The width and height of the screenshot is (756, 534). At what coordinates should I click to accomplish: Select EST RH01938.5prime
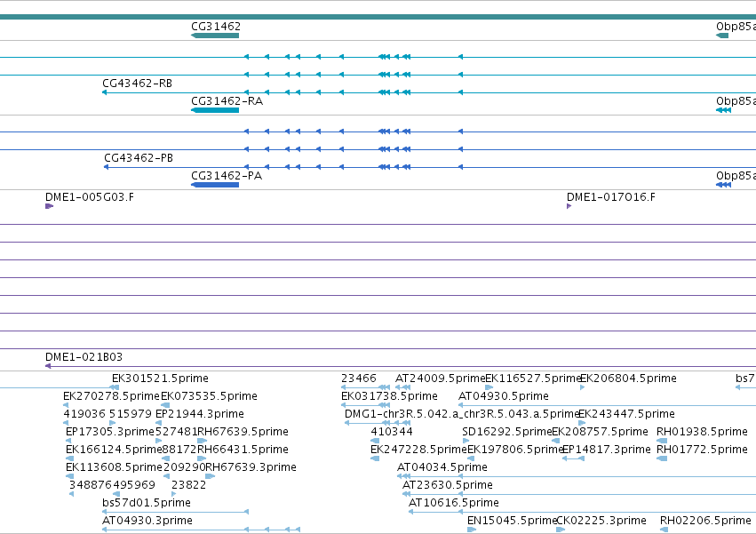pyautogui.click(x=702, y=432)
